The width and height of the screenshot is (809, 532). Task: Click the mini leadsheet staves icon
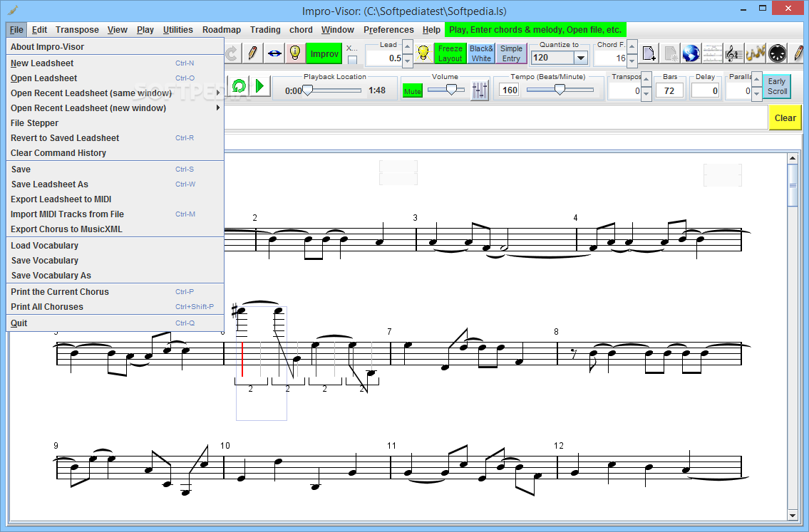pos(712,53)
